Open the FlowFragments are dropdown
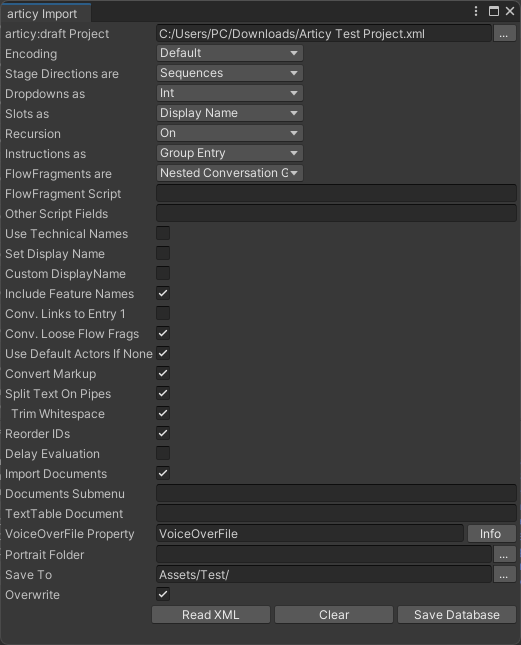This screenshot has height=645, width=521. (x=229, y=173)
